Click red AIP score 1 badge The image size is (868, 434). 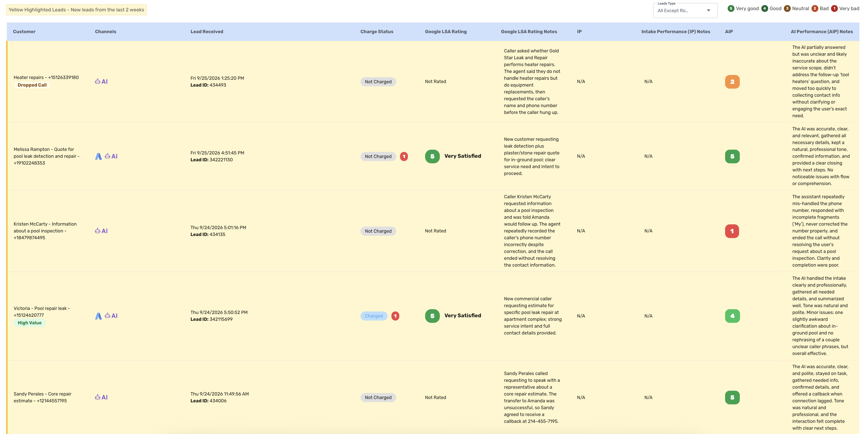tap(732, 231)
